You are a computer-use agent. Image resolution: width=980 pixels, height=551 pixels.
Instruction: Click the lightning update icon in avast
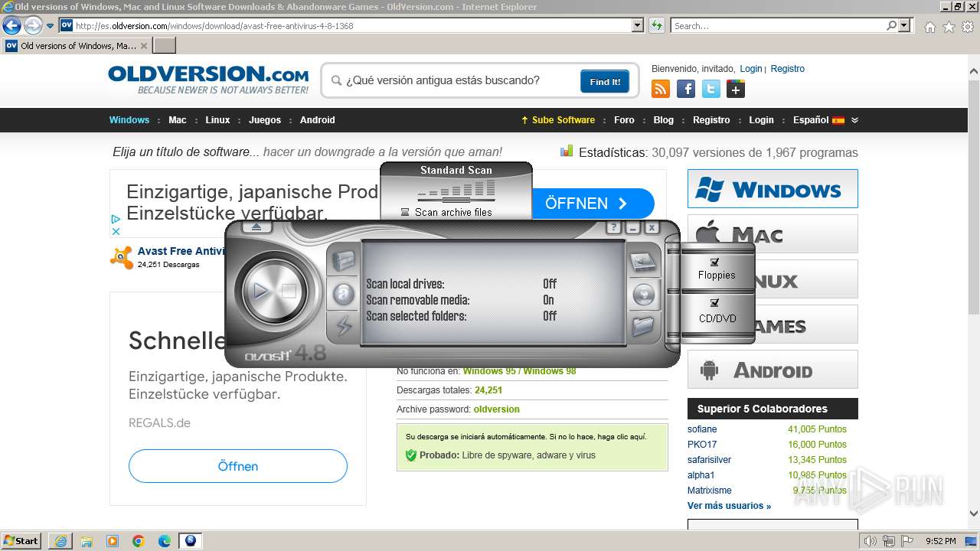(x=344, y=326)
